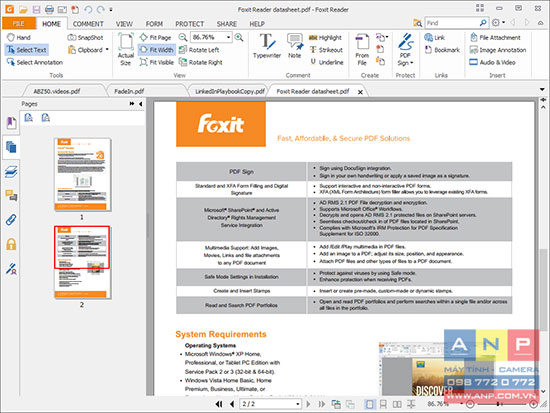The width and height of the screenshot is (550, 413).
Task: Open the security lock panel
Action: click(11, 244)
